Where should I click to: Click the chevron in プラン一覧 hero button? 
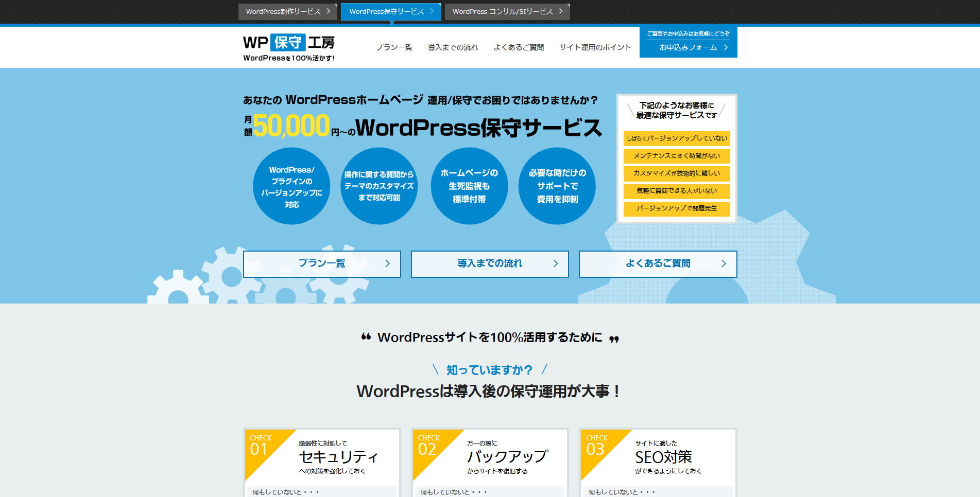tap(388, 263)
